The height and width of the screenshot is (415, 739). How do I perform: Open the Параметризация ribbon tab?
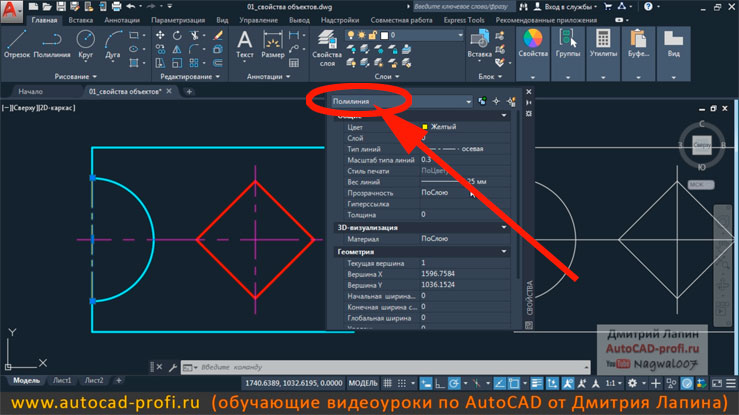(178, 20)
